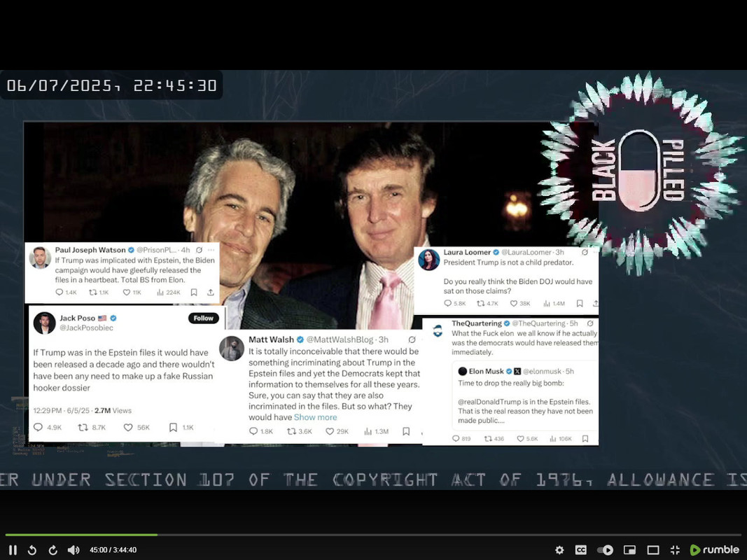Click the 12:29 PM · 6/5/25 tweet date
747x560 pixels.
pos(62,410)
